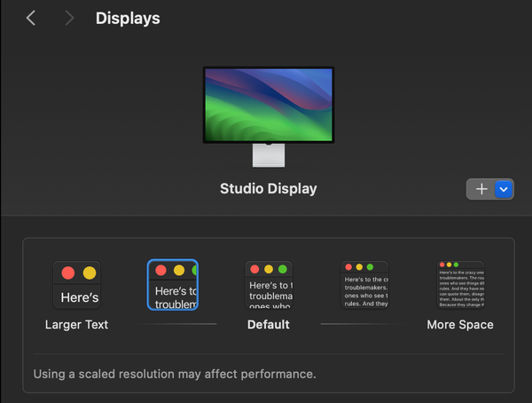Click the Default label
This screenshot has width=532, height=403.
[x=269, y=325]
